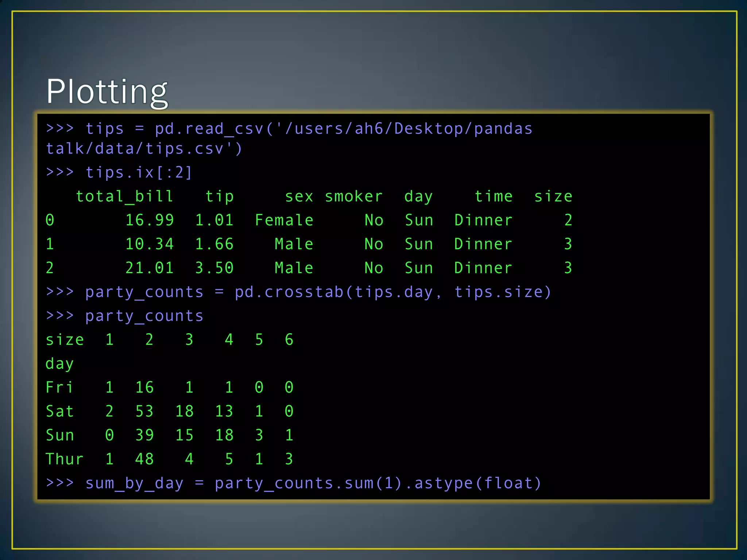Click the time column header
The image size is (747, 560).
494,197
